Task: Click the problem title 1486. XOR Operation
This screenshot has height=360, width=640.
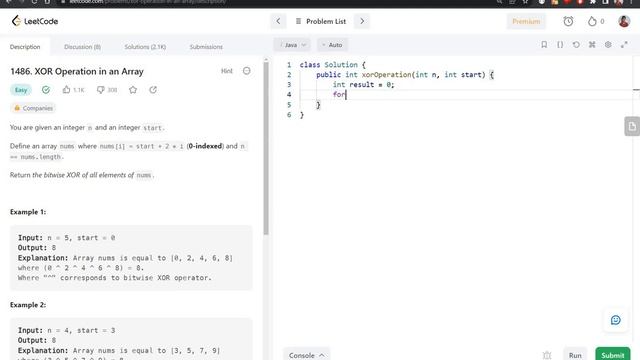Action: [77, 71]
